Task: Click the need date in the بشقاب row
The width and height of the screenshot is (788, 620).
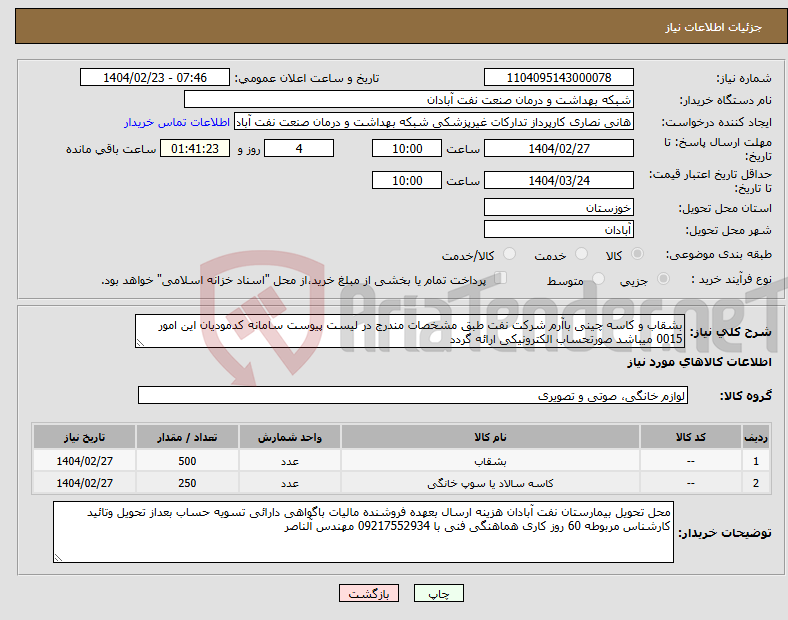Action: click(x=84, y=461)
